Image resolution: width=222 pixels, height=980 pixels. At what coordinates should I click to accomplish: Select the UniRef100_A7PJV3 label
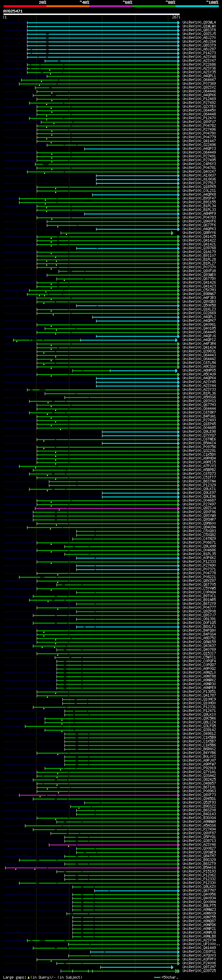point(199,466)
